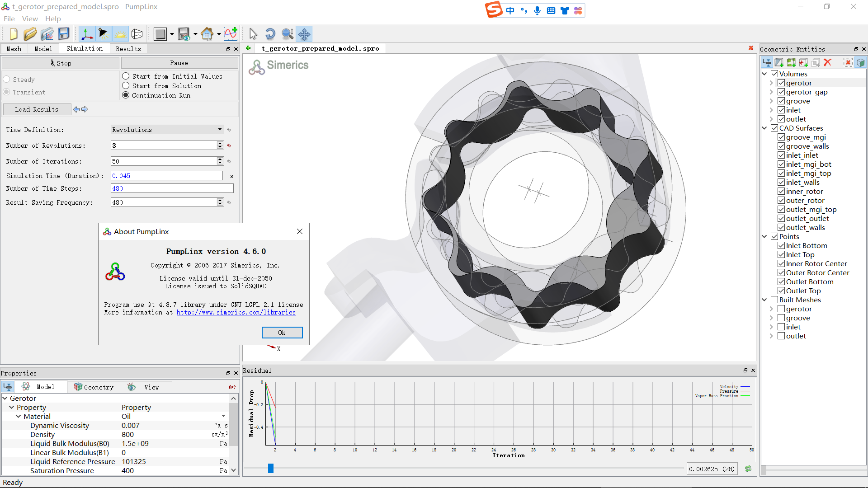Collapse the Volumes tree node
This screenshot has width=868, height=488.
(764, 74)
